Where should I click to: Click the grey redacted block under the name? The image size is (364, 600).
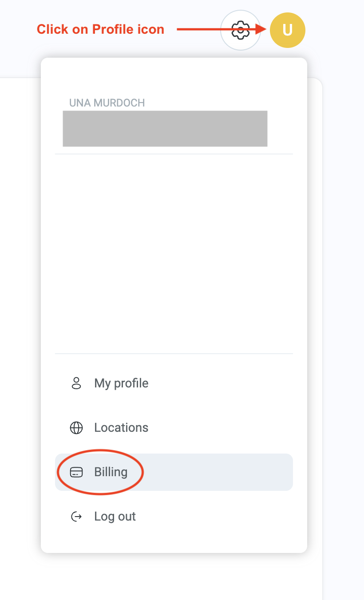click(165, 129)
